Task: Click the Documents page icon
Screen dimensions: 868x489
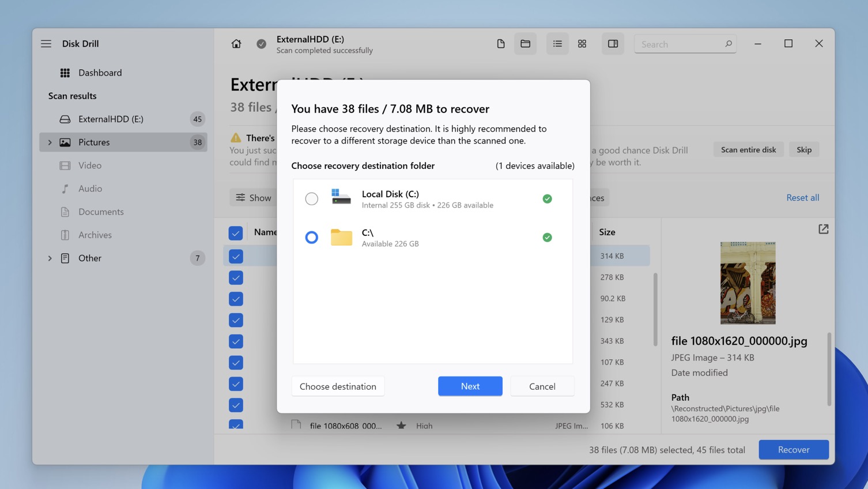Action: (x=65, y=212)
